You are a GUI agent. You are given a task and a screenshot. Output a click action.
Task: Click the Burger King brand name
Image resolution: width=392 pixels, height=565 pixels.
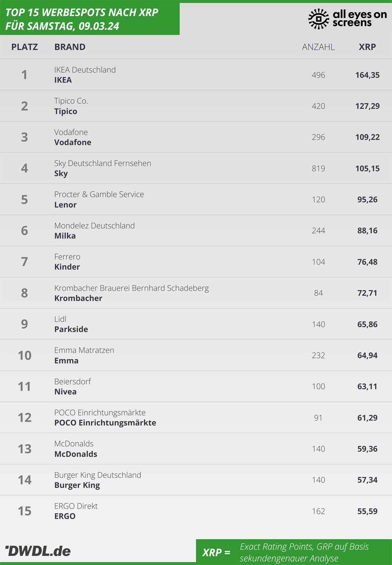[x=77, y=485]
